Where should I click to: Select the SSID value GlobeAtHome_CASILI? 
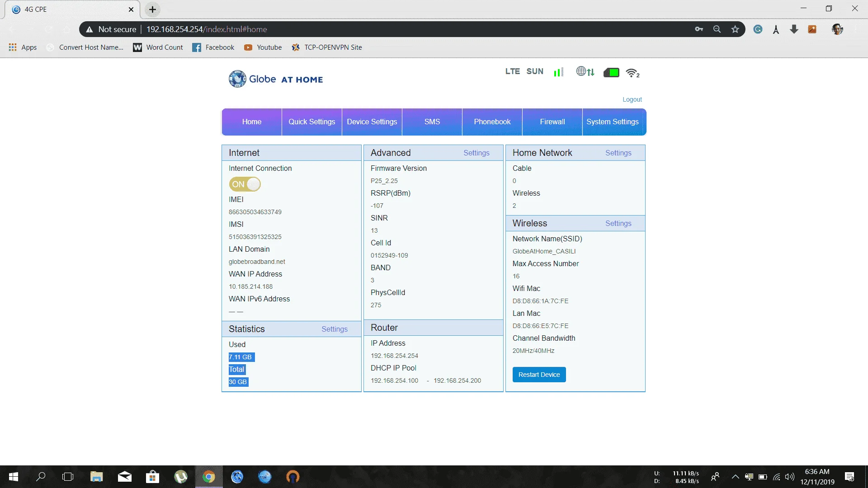click(544, 251)
